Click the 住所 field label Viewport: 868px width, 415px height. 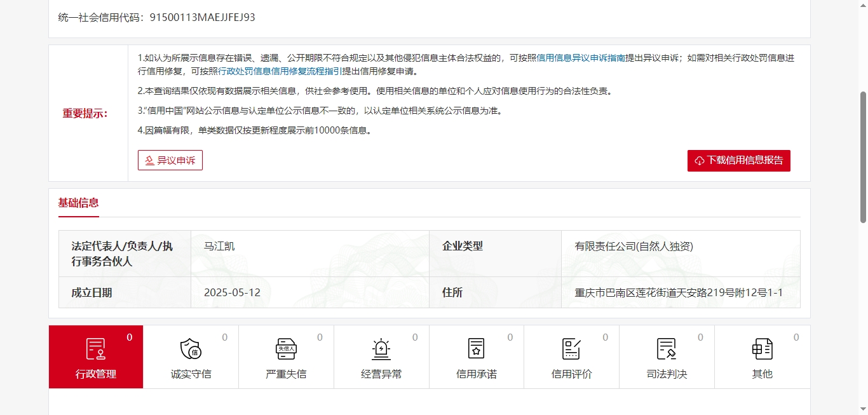[452, 293]
